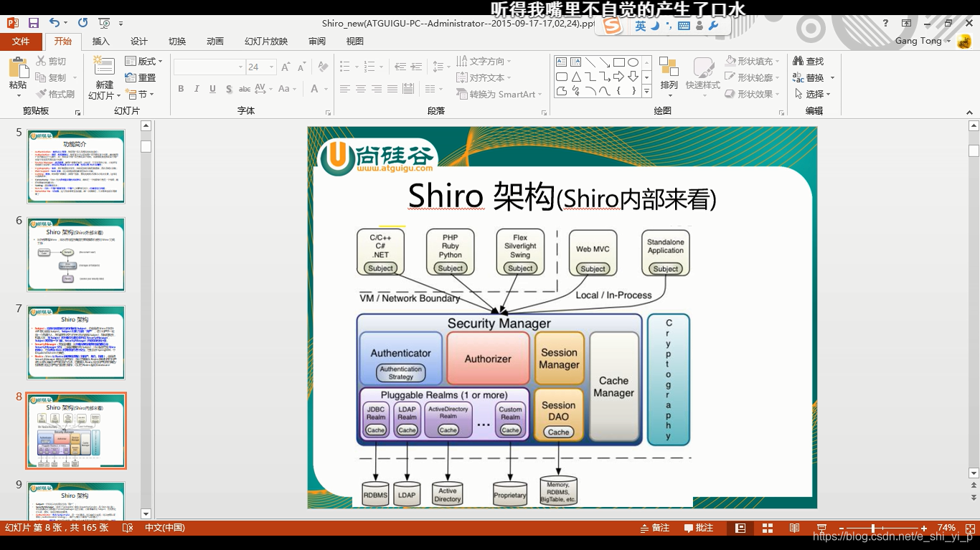Click Cut (剪切) button
Image resolution: width=980 pixels, height=550 pixels.
click(51, 61)
